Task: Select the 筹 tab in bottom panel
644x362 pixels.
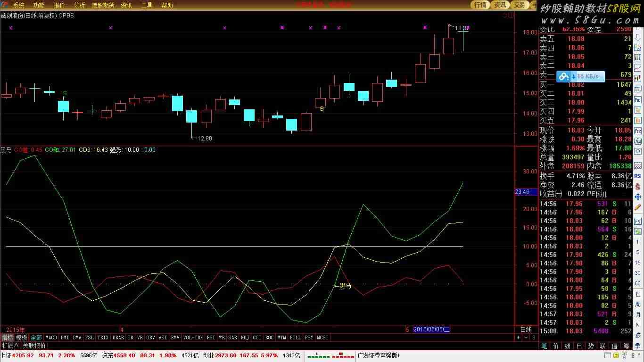Action: pyautogui.click(x=626, y=346)
